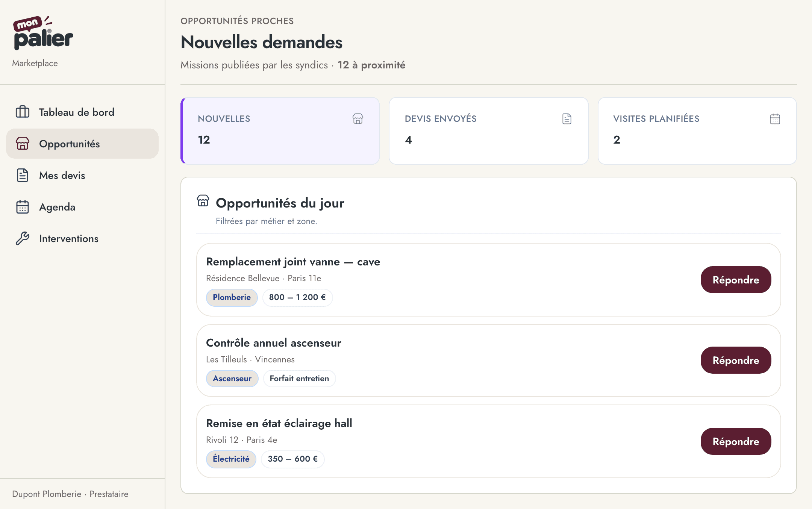Image resolution: width=812 pixels, height=509 pixels.
Task: Click the 12 à proximité text
Action: (371, 65)
